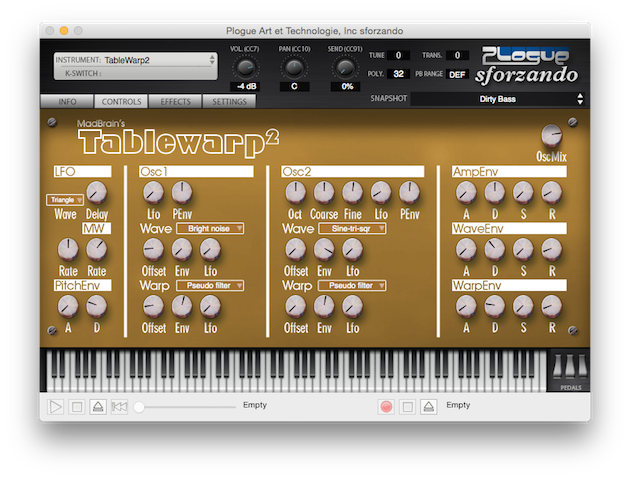630x478 pixels.
Task: Click the Osc1 Wave Offset knob
Action: 153,249
